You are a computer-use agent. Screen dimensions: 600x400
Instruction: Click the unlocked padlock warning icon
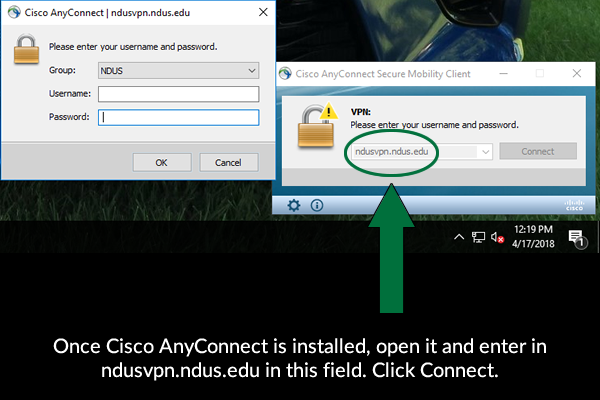pos(317,126)
